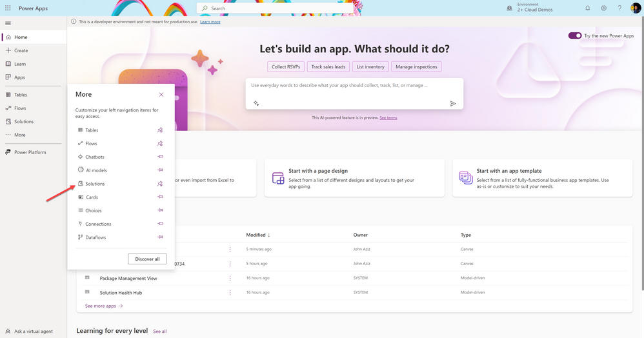
Task: Click the List inventory suggestion
Action: tap(370, 66)
